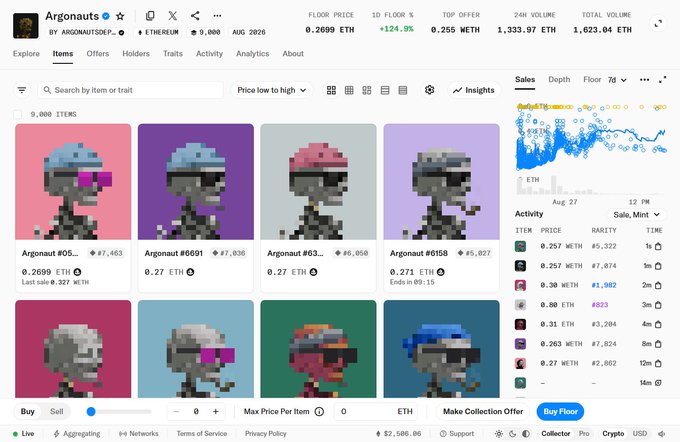Switch to Collector mode

pos(556,434)
